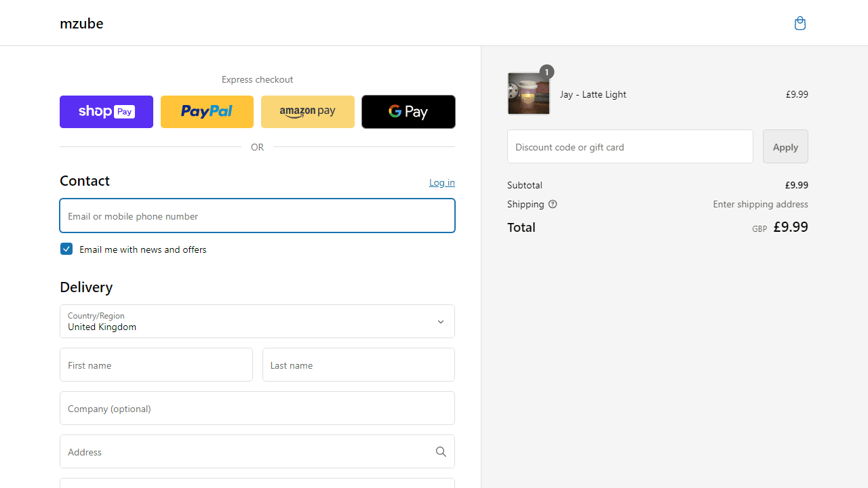
Task: Click the Total label
Action: click(x=521, y=227)
